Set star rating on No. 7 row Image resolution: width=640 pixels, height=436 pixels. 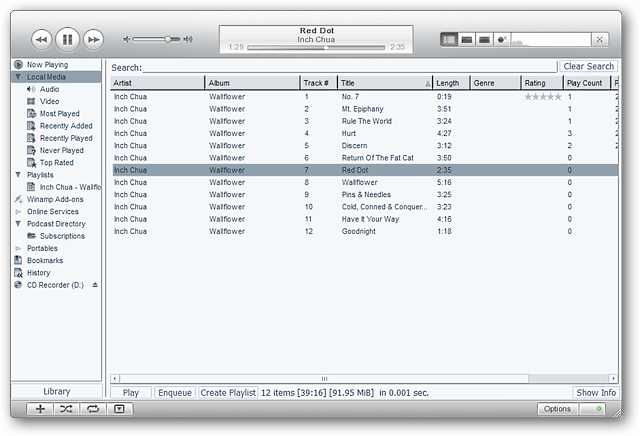543,97
